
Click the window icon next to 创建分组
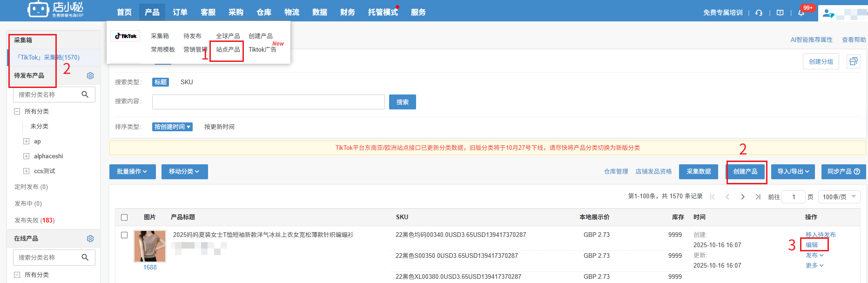(x=853, y=61)
